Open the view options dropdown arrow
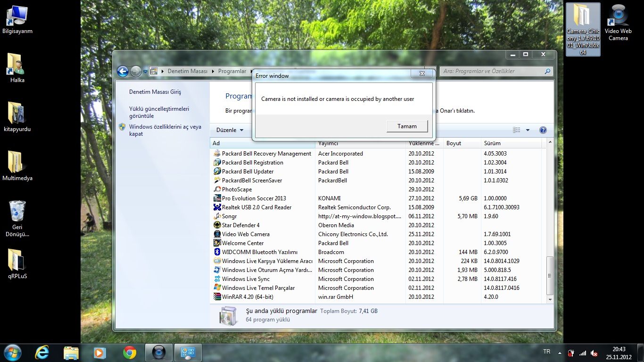 (x=528, y=130)
